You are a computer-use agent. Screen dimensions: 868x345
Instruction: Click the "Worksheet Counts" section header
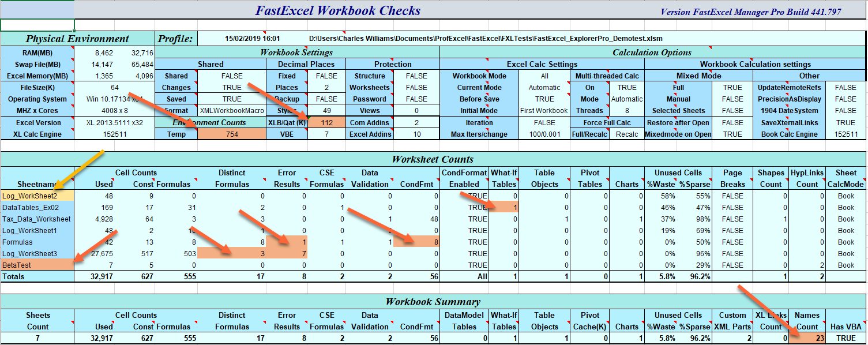point(433,159)
